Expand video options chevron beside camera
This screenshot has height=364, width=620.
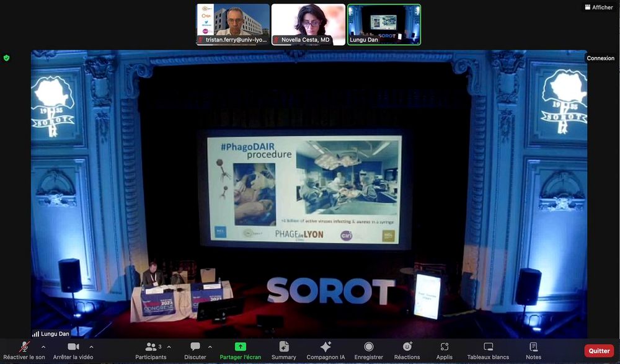click(x=91, y=347)
